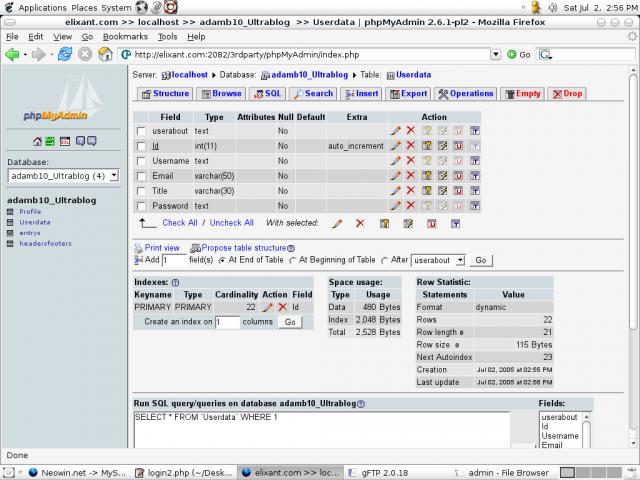
Task: Click the With selected change pencil icon
Action: click(x=337, y=223)
